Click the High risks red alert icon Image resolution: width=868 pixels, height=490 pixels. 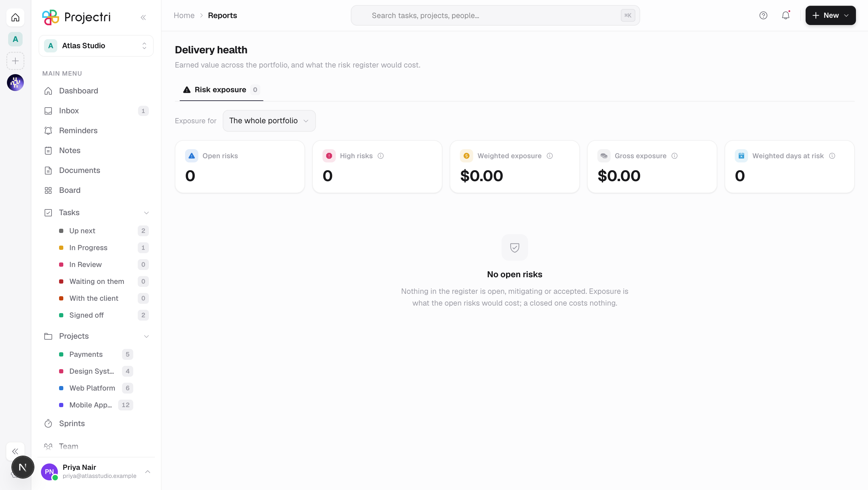(x=329, y=156)
